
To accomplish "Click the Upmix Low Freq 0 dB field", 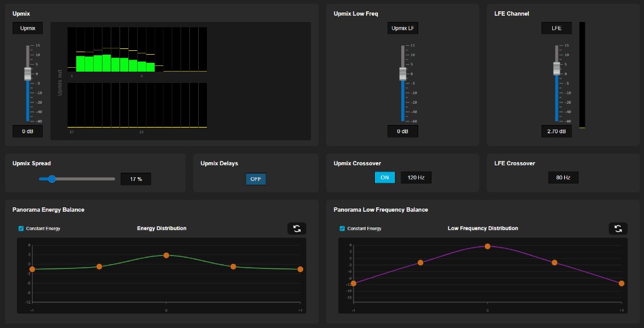I will click(402, 131).
